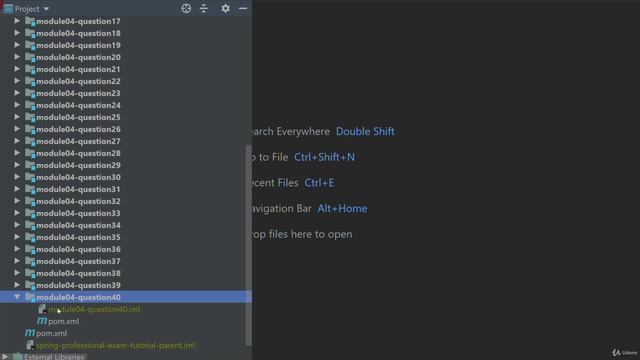Select module04-question23 label
The height and width of the screenshot is (360, 640).
[x=78, y=93]
